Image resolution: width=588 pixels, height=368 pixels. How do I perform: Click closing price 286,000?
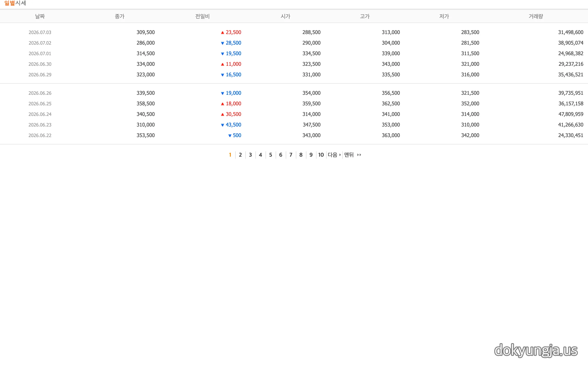point(146,43)
